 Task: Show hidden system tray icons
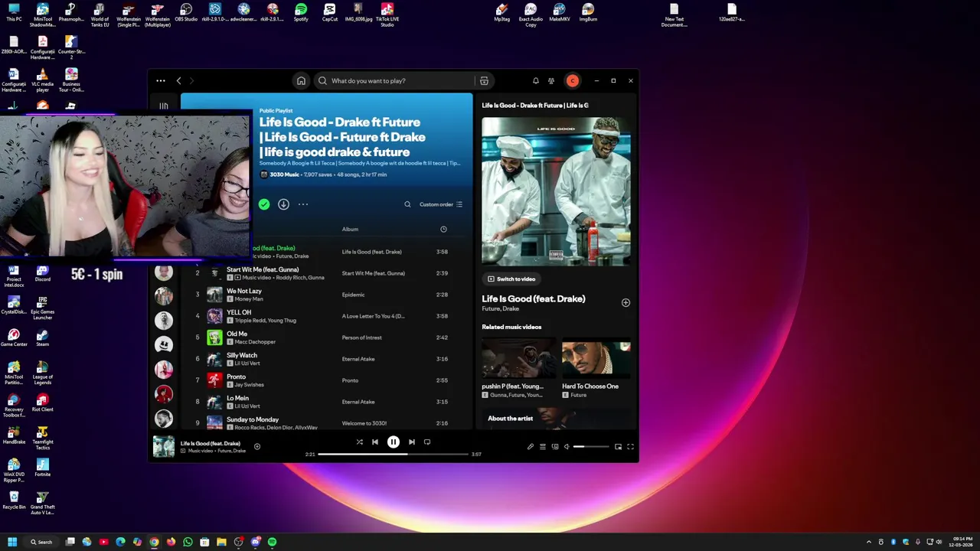(868, 542)
